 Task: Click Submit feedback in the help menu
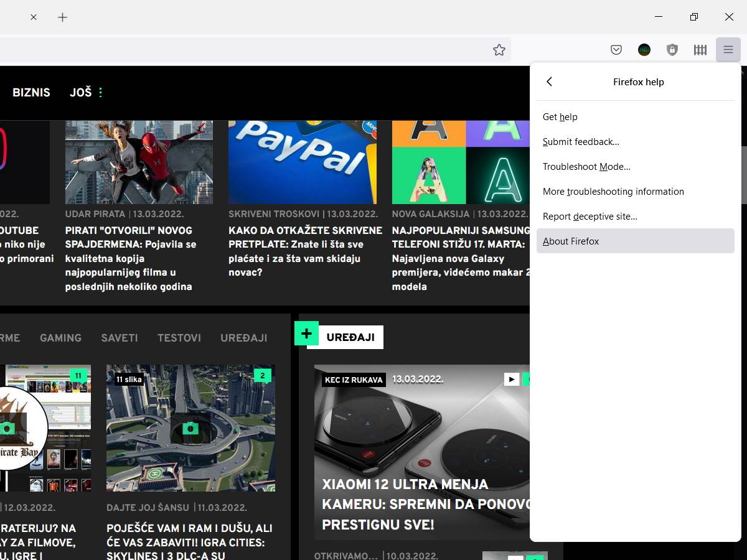tap(580, 141)
